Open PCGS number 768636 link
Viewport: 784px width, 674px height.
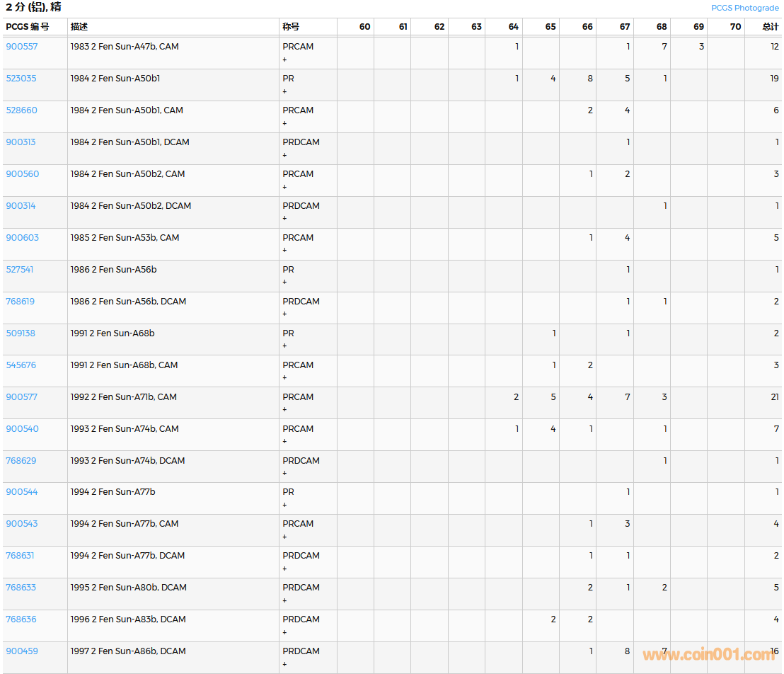click(21, 619)
